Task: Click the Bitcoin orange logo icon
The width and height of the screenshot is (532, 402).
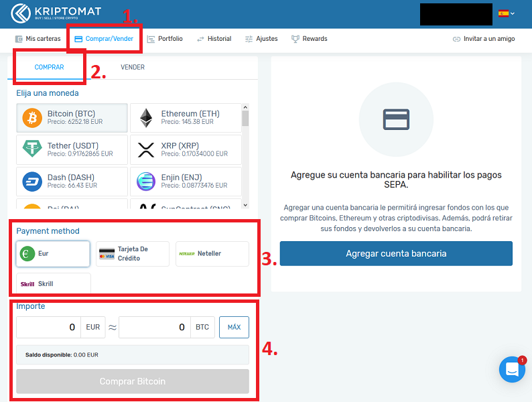Action: click(32, 118)
